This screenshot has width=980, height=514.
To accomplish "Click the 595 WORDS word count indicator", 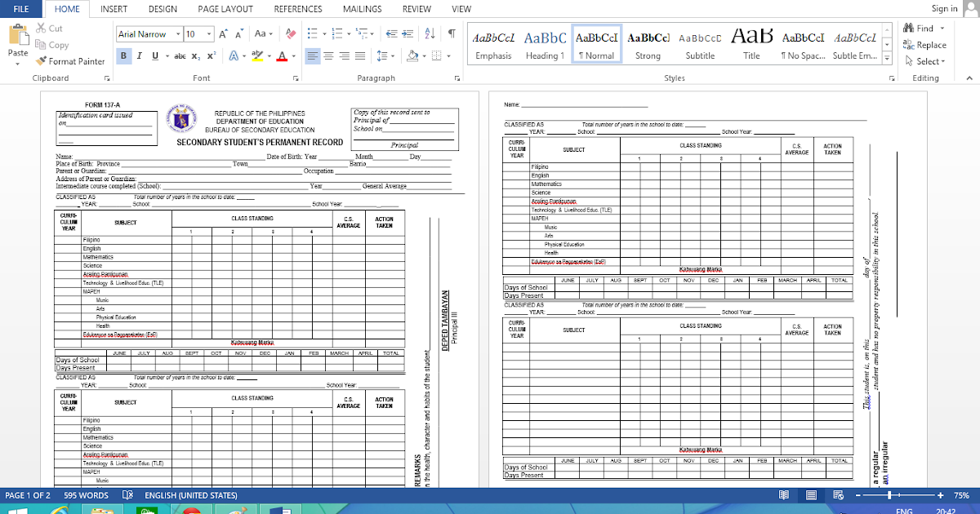I will [x=86, y=494].
